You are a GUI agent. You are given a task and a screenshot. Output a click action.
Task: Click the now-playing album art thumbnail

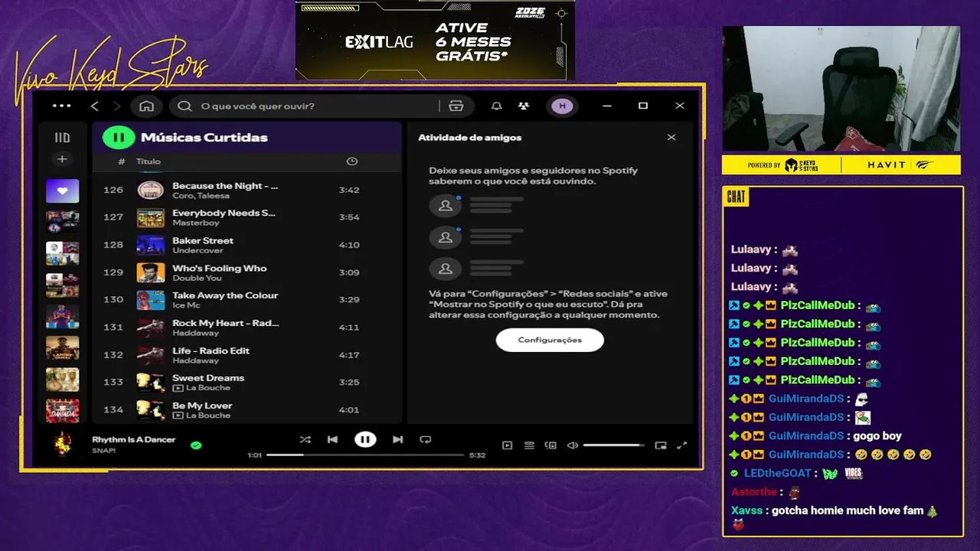(x=63, y=444)
